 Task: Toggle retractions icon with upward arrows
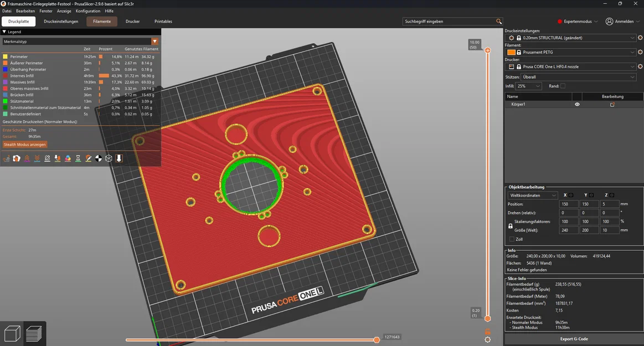27,158
